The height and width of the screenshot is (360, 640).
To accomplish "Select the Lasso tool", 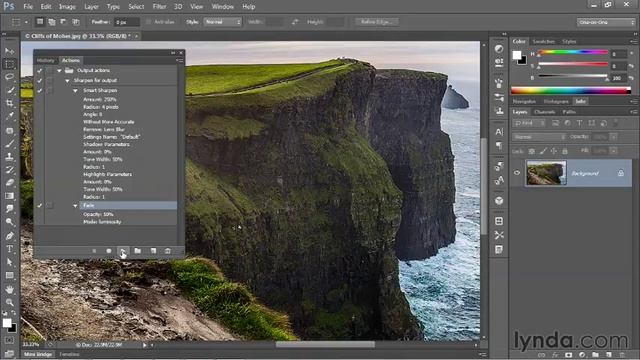I will coord(9,77).
